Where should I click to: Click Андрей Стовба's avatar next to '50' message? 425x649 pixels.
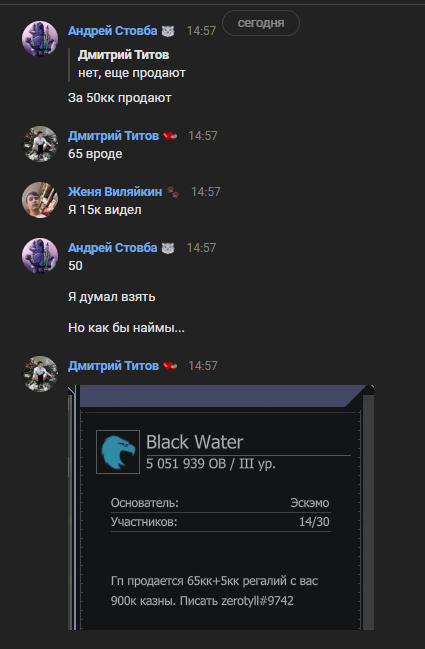(40, 256)
